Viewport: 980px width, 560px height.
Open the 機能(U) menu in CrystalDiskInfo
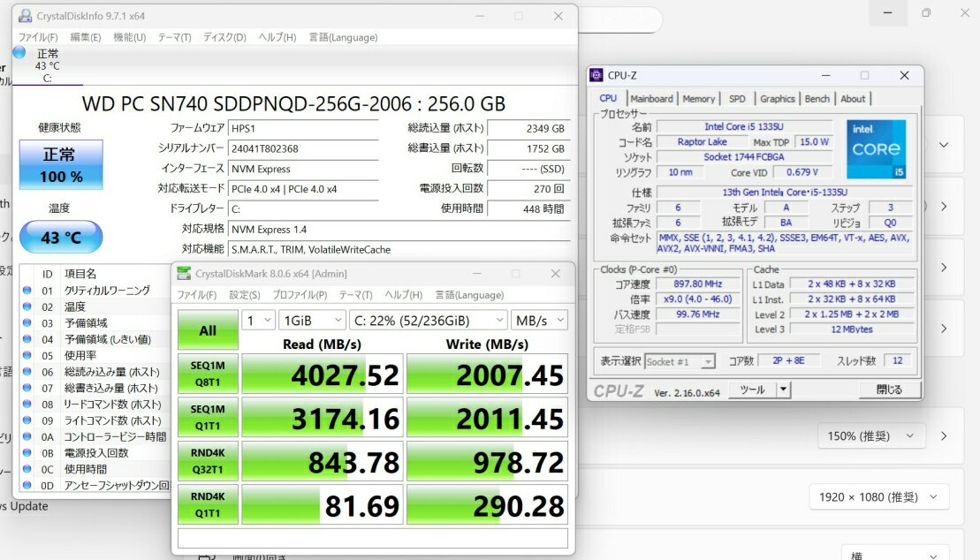(129, 37)
